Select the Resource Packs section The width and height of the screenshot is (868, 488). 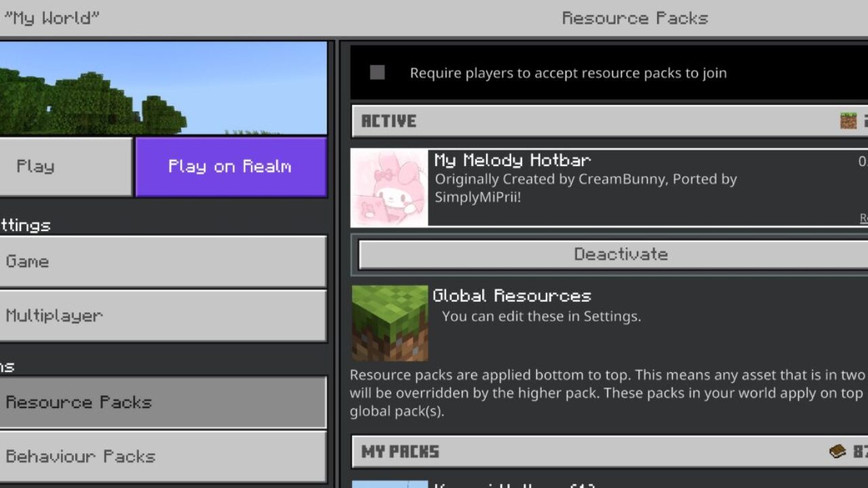(163, 403)
